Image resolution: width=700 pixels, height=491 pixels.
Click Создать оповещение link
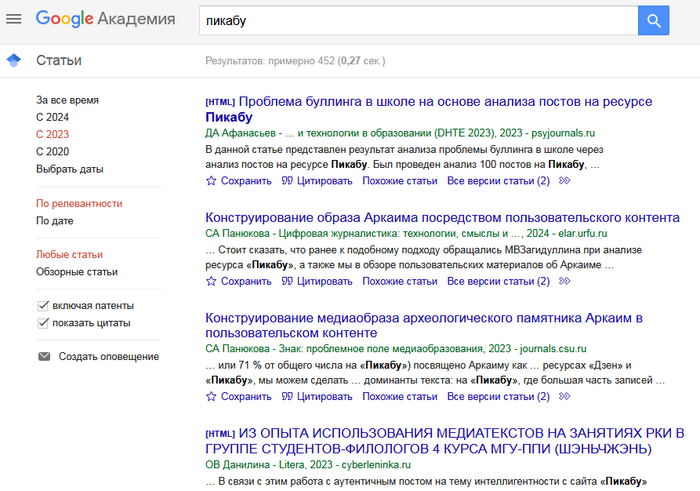[x=108, y=357]
